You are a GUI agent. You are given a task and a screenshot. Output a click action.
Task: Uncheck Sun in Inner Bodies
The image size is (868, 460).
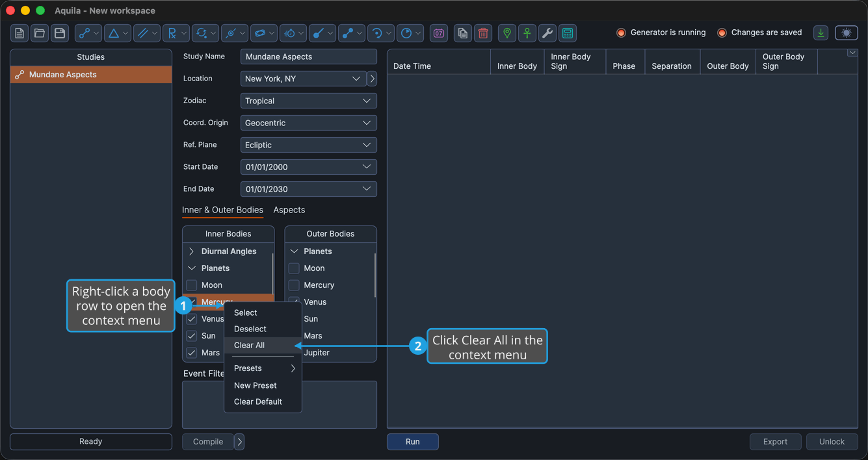pos(192,336)
